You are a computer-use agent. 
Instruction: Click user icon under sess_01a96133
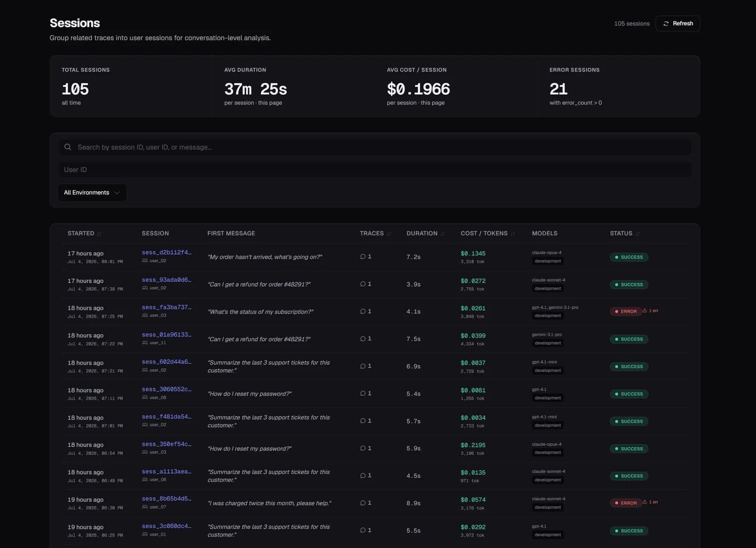click(x=145, y=343)
